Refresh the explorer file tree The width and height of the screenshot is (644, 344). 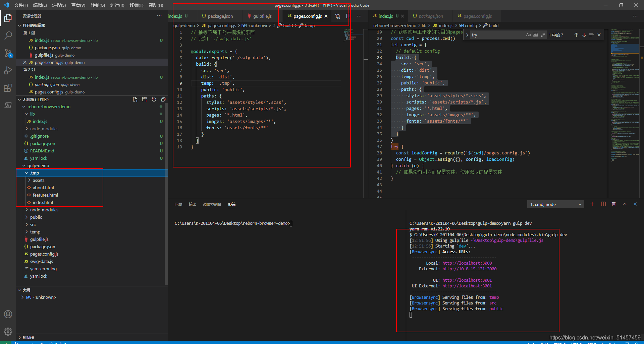pos(154,99)
